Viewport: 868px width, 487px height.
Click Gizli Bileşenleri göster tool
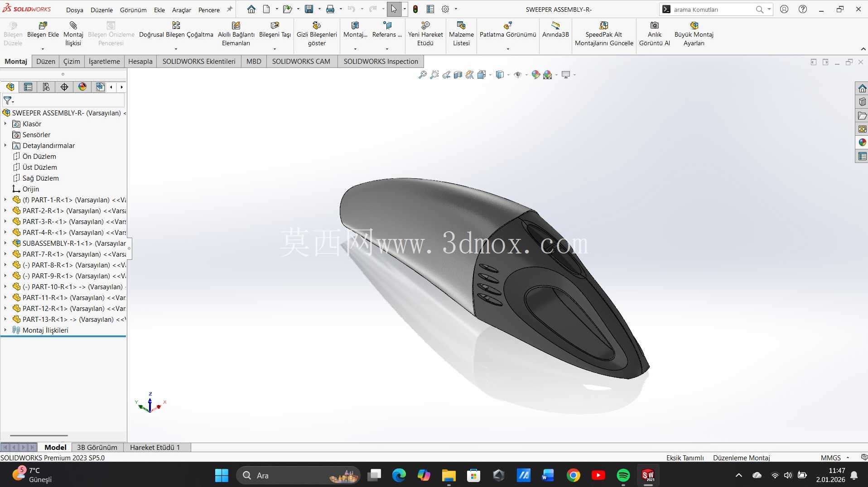pyautogui.click(x=317, y=34)
